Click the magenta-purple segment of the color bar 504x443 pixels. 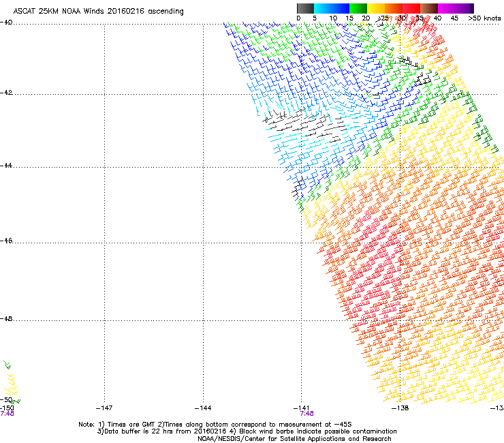(456, 8)
